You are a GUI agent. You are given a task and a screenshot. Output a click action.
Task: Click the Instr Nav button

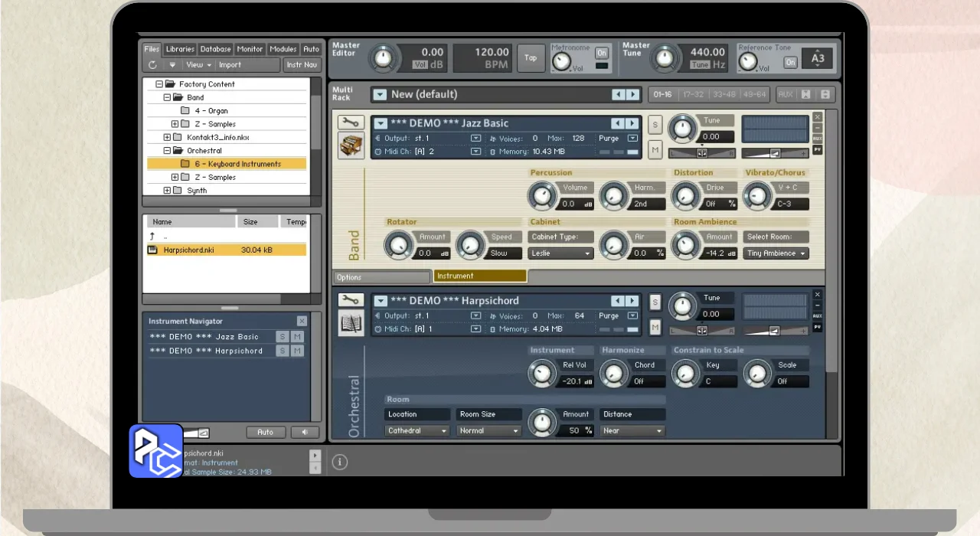point(302,65)
